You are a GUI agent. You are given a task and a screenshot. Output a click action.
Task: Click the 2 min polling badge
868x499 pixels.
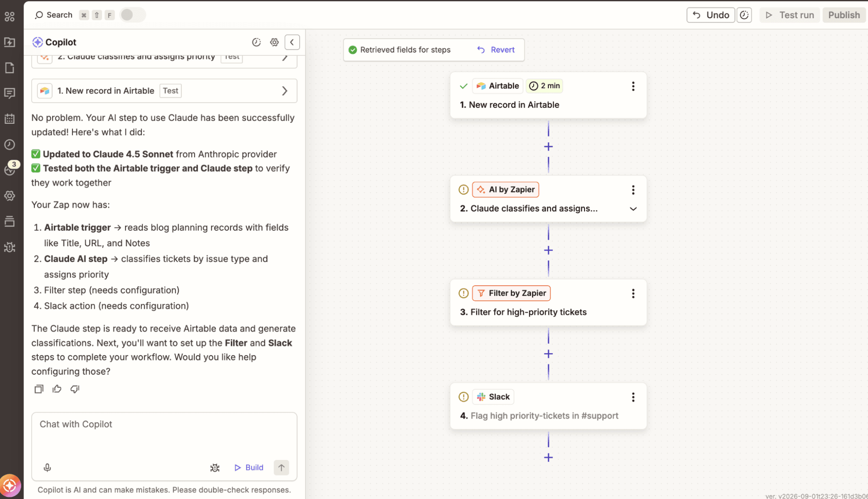(x=545, y=86)
